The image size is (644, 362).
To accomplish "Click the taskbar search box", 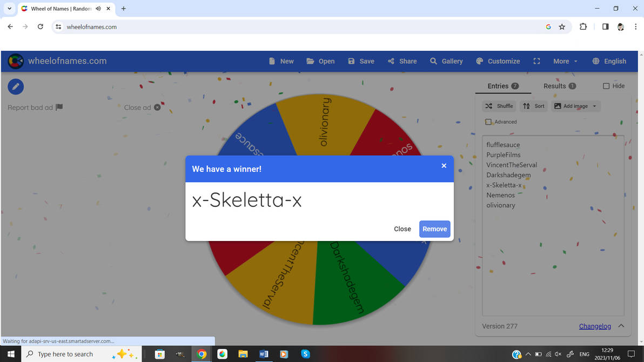I will [x=82, y=354].
